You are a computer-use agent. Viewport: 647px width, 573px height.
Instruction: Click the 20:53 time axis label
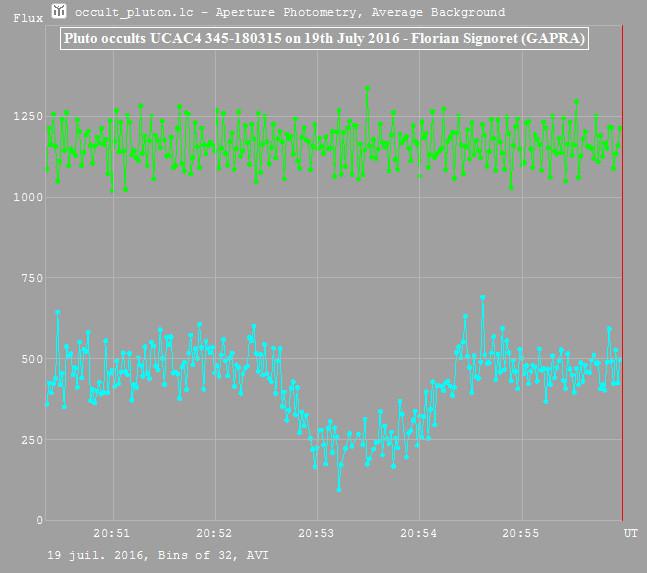pos(316,533)
